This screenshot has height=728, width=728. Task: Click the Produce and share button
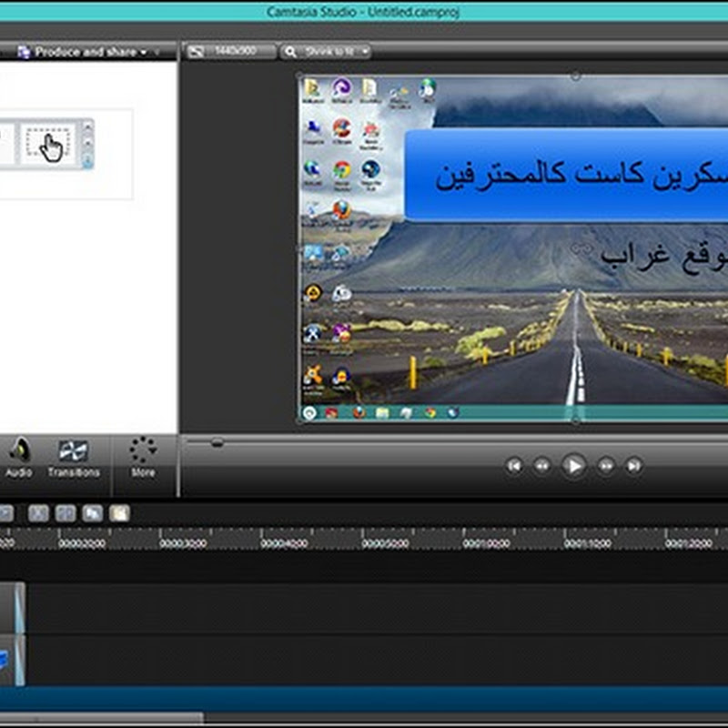click(81, 52)
